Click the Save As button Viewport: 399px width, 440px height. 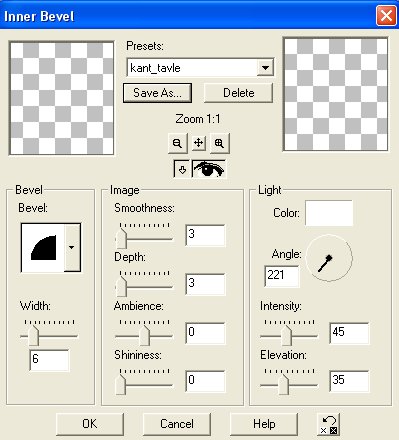click(157, 93)
